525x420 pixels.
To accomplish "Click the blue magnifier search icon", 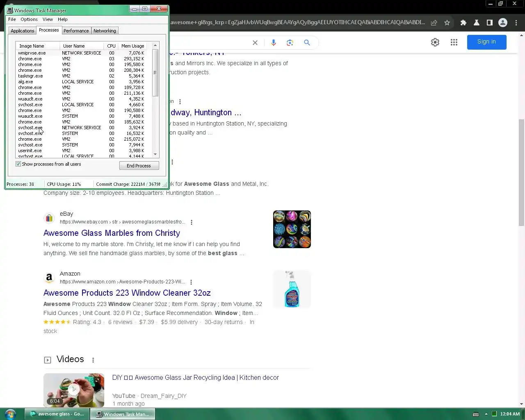I will 307,43.
